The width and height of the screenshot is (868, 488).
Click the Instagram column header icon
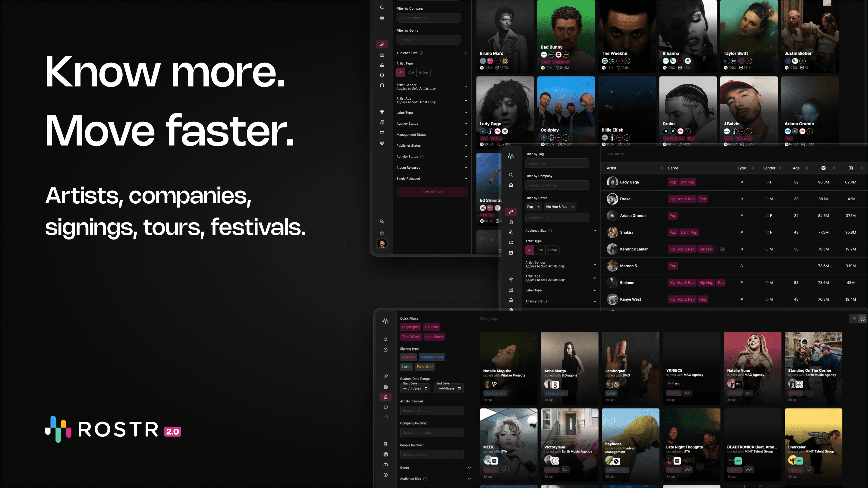click(851, 168)
